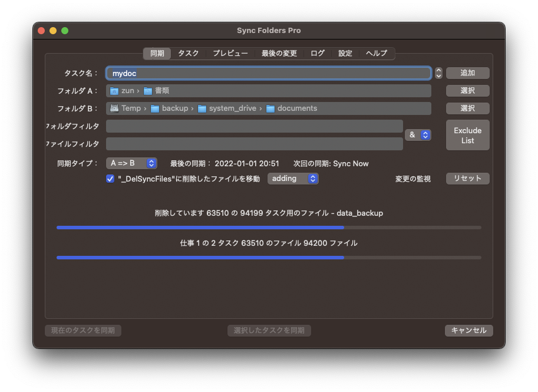Open the プレビュー tab
Viewport: 538px width, 392px height.
230,54
